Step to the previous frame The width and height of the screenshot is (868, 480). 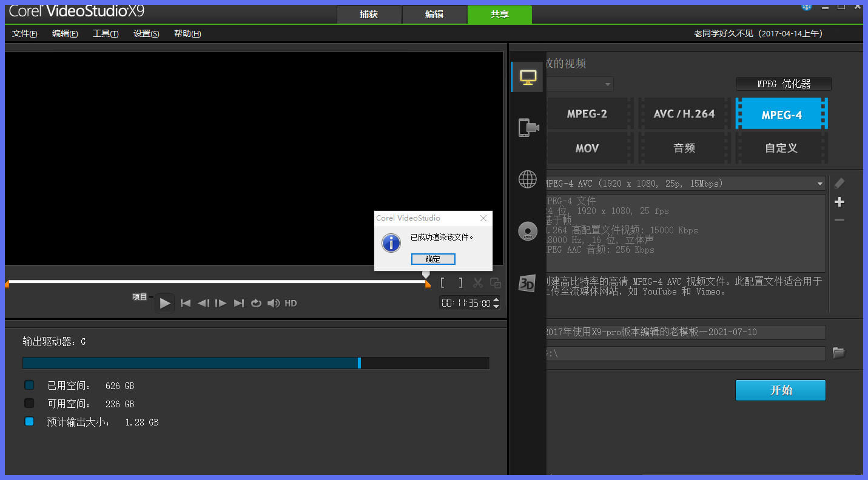(203, 303)
